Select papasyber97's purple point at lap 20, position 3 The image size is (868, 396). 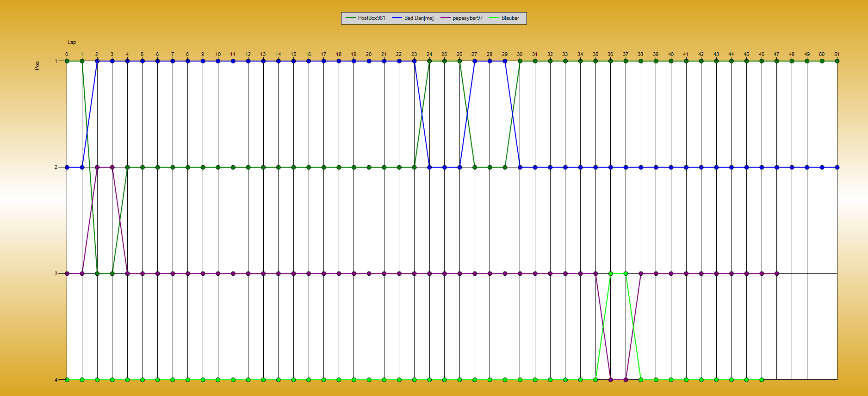coord(369,273)
